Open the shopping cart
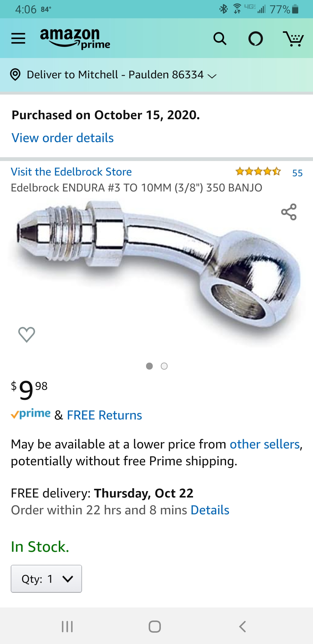 pyautogui.click(x=293, y=39)
